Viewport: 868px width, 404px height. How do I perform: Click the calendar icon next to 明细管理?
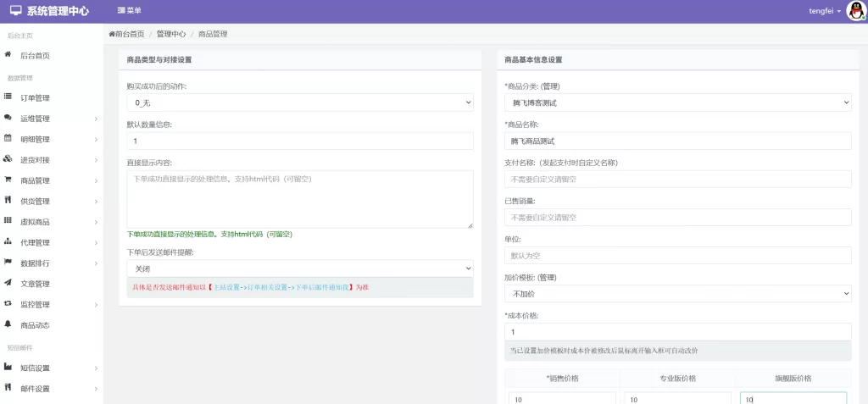(x=8, y=138)
